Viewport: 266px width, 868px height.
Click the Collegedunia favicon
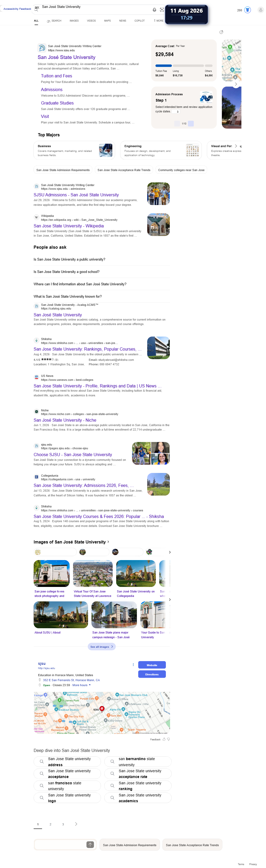click(x=36, y=477)
